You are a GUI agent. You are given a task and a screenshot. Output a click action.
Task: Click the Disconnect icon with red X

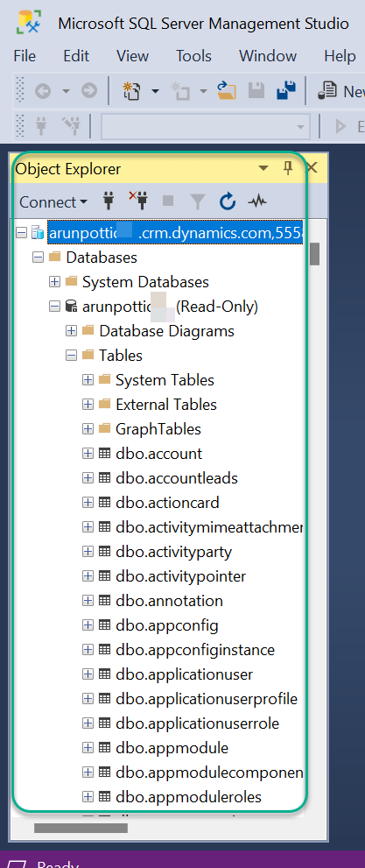click(x=138, y=201)
